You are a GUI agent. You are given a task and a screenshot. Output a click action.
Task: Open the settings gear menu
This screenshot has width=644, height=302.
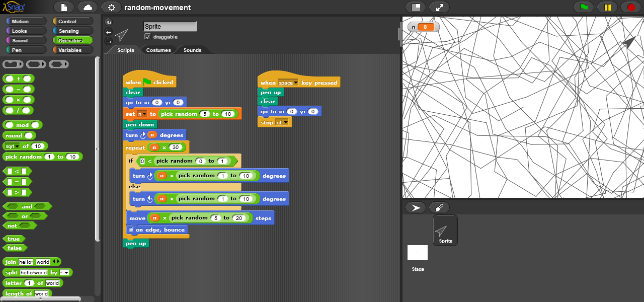pos(111,8)
